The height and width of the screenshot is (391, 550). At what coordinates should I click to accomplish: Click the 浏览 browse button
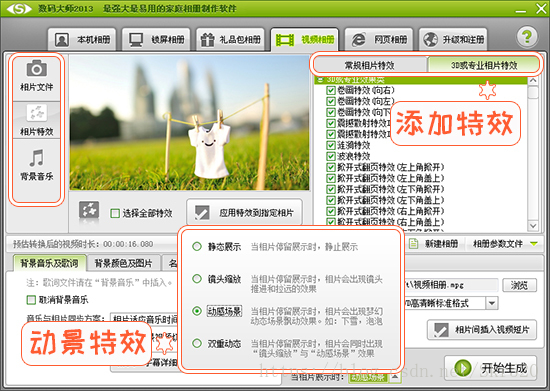(519, 285)
